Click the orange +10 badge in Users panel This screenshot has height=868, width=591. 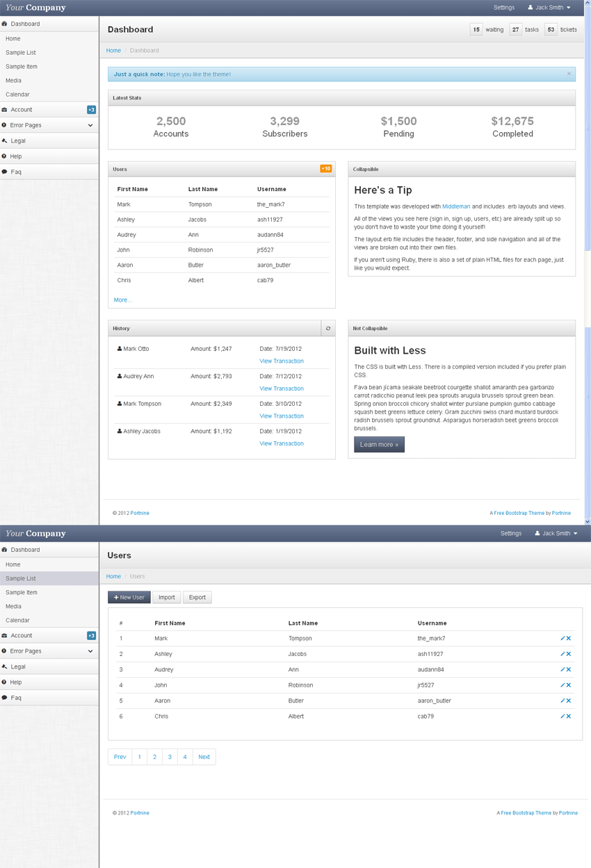(x=325, y=169)
